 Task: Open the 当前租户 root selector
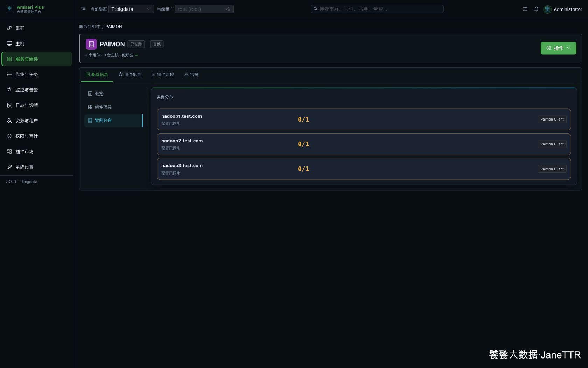pos(204,9)
